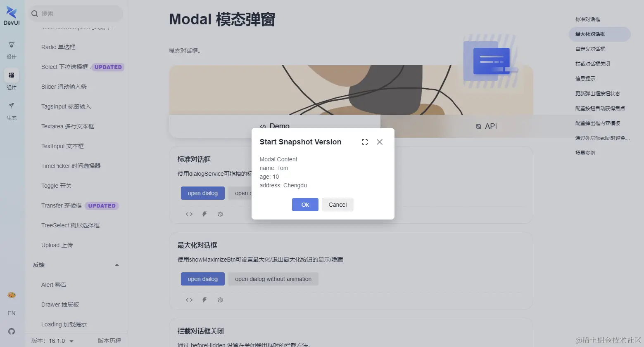Viewport: 644px width, 347px height.
Task: Click the DevUI logo
Action: point(12,16)
